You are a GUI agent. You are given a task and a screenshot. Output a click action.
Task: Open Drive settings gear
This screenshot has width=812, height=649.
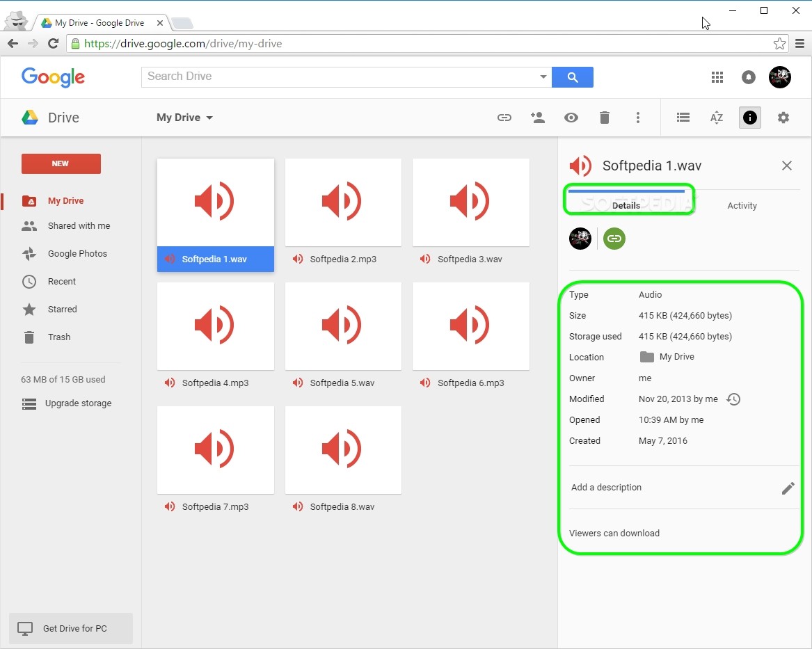coord(783,117)
